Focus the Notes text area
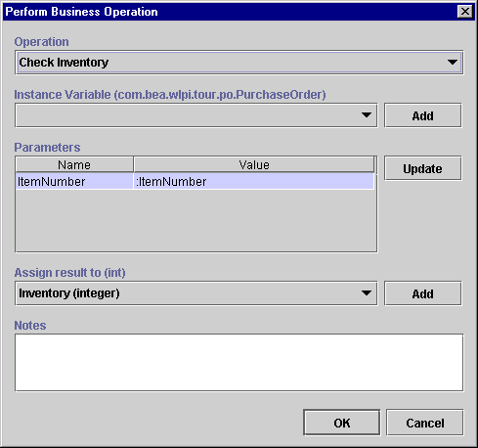Screen dimensions: 478x448 click(239, 362)
